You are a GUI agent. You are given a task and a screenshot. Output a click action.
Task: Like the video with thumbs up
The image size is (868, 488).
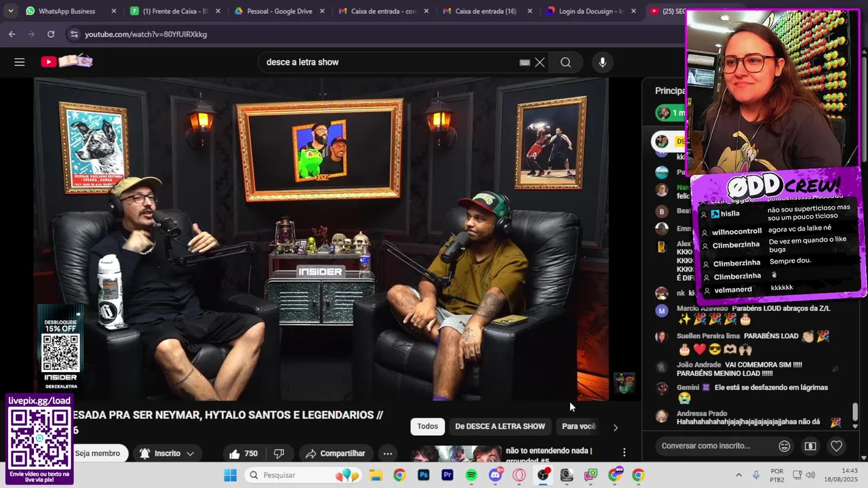[243, 453]
